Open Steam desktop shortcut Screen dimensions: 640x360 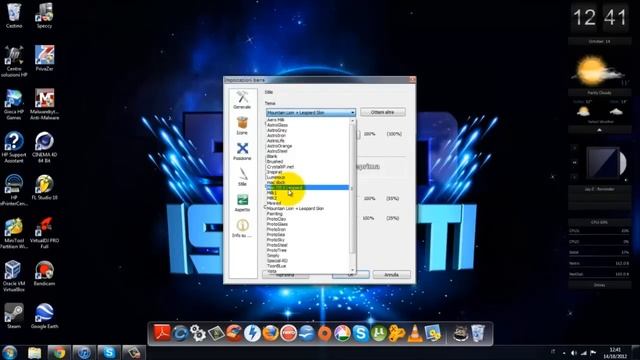tap(13, 316)
